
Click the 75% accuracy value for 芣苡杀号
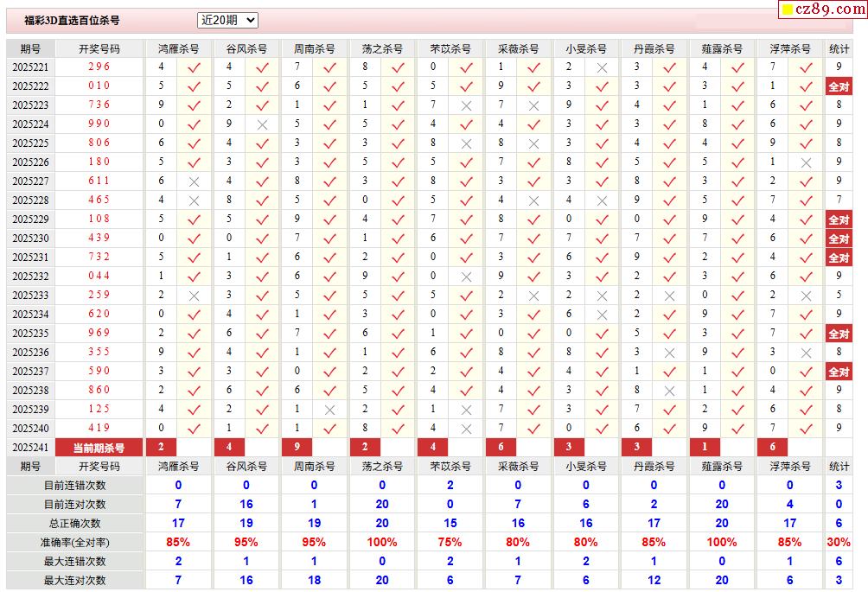(450, 542)
